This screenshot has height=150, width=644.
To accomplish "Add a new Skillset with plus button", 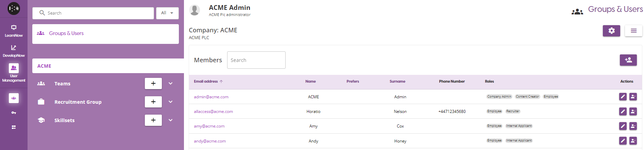I will [153, 120].
